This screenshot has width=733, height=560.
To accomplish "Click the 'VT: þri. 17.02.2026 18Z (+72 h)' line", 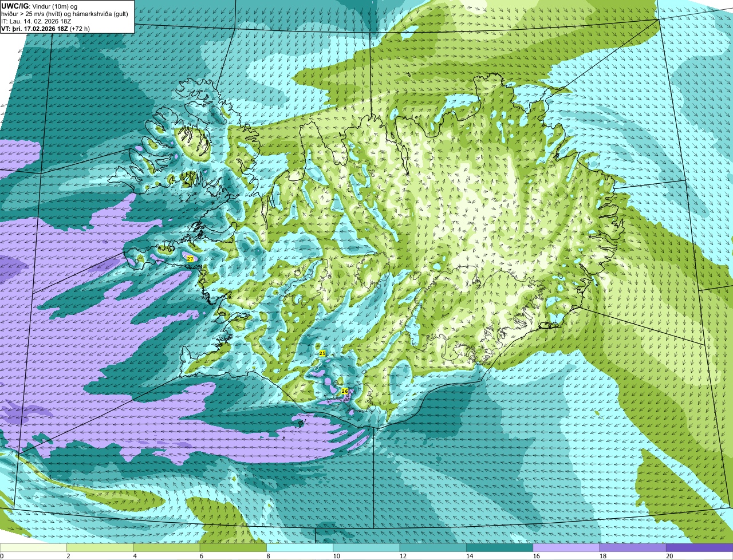I will click(46, 29).
